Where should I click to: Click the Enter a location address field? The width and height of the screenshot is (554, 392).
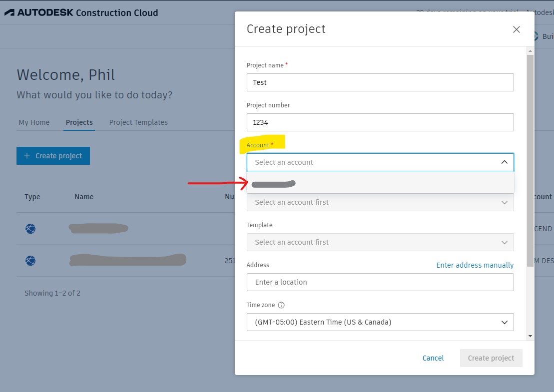pyautogui.click(x=380, y=282)
